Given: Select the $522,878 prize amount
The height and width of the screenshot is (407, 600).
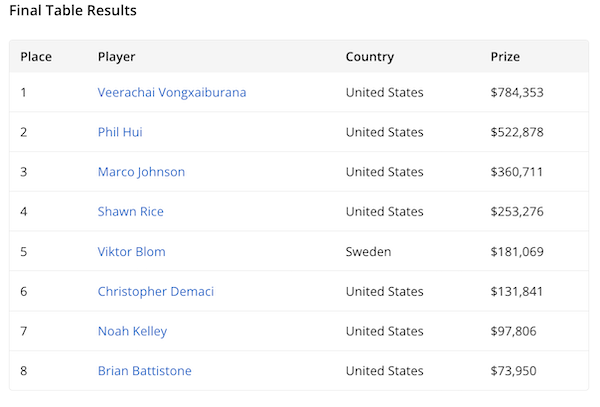Looking at the screenshot, I should 517,132.
